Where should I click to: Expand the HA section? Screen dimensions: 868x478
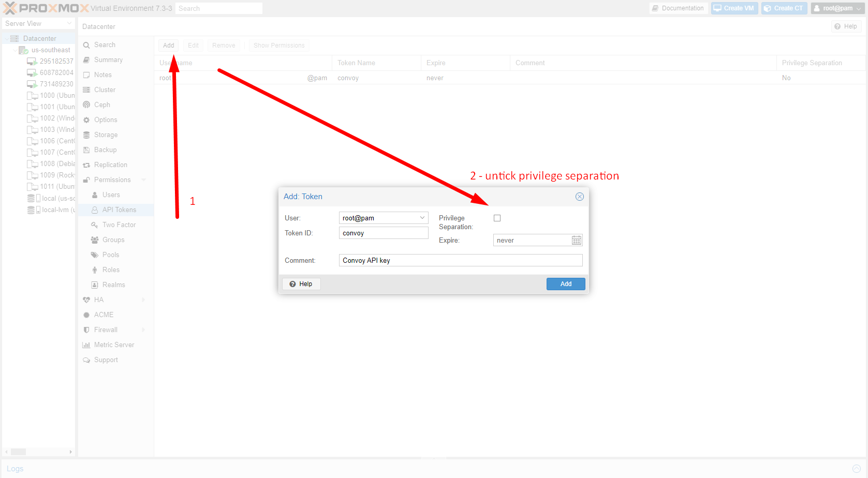(x=97, y=300)
